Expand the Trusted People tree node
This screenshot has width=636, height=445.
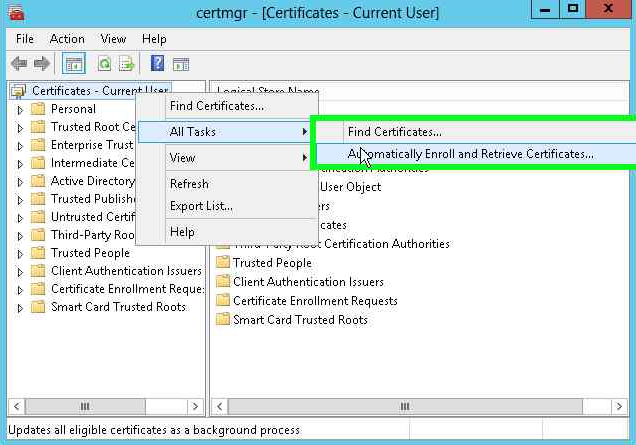tap(19, 254)
